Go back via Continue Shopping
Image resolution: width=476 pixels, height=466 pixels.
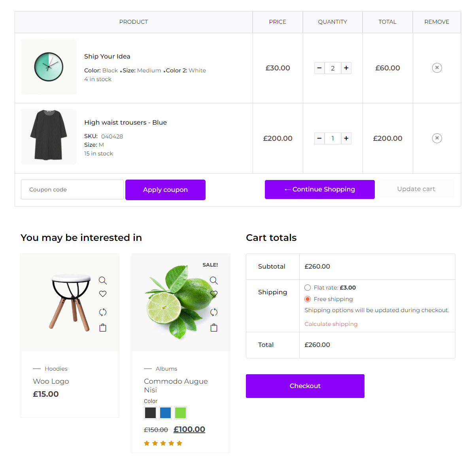(x=319, y=189)
